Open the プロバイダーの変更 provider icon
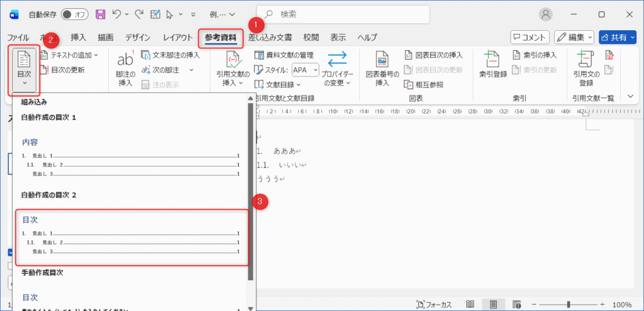The image size is (644, 311). pos(337,60)
